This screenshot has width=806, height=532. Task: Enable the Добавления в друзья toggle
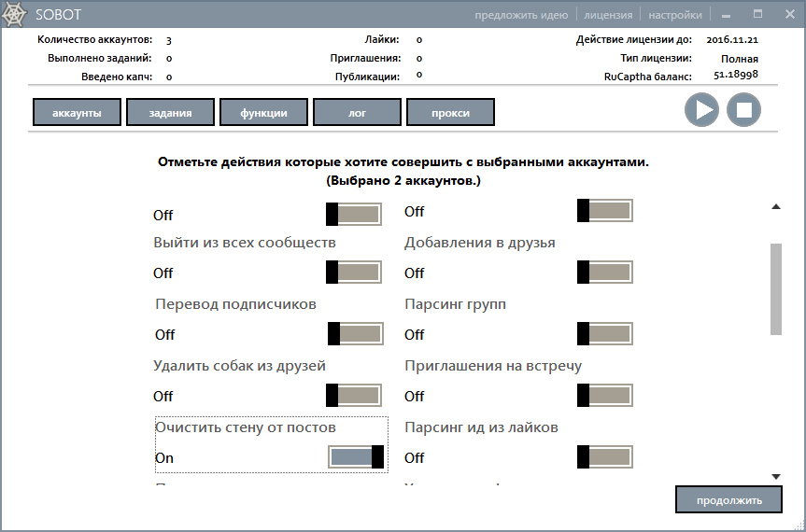[605, 273]
